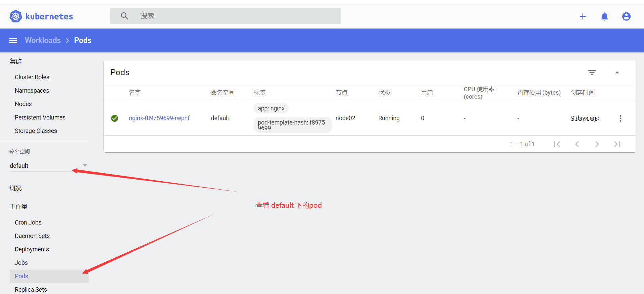Click the 概况 overview item
This screenshot has width=644, height=294.
tap(16, 188)
